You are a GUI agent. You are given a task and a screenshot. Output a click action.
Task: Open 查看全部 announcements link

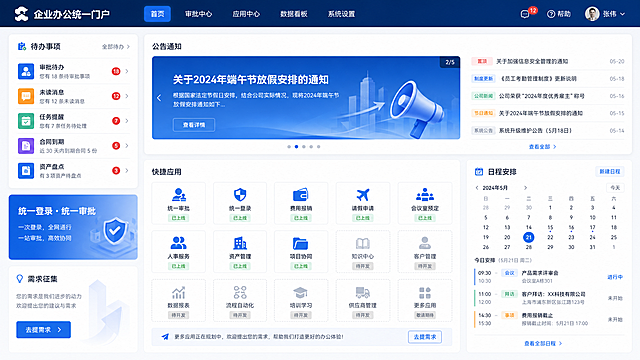(x=542, y=147)
